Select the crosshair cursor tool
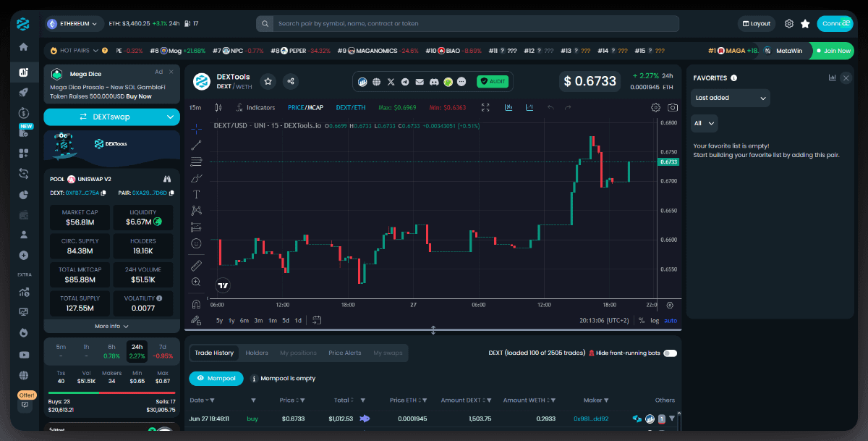The image size is (868, 441). point(196,128)
